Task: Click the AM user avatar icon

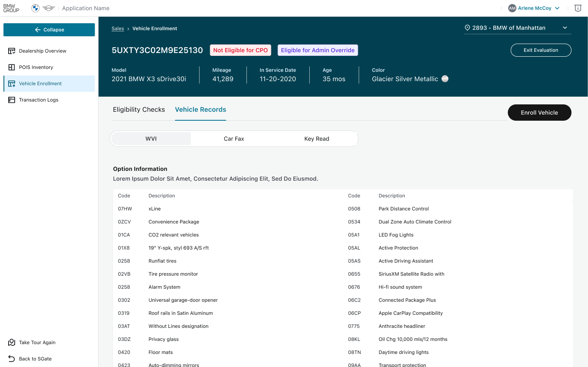Action: (x=512, y=8)
